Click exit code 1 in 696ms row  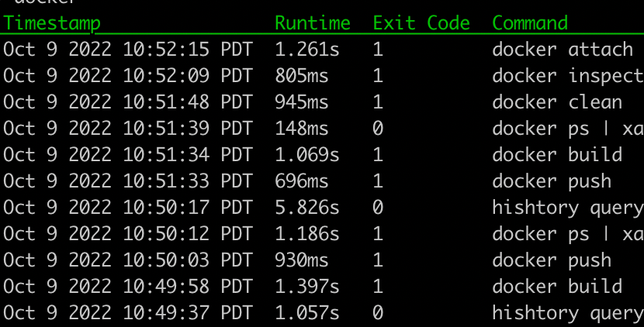tap(378, 181)
